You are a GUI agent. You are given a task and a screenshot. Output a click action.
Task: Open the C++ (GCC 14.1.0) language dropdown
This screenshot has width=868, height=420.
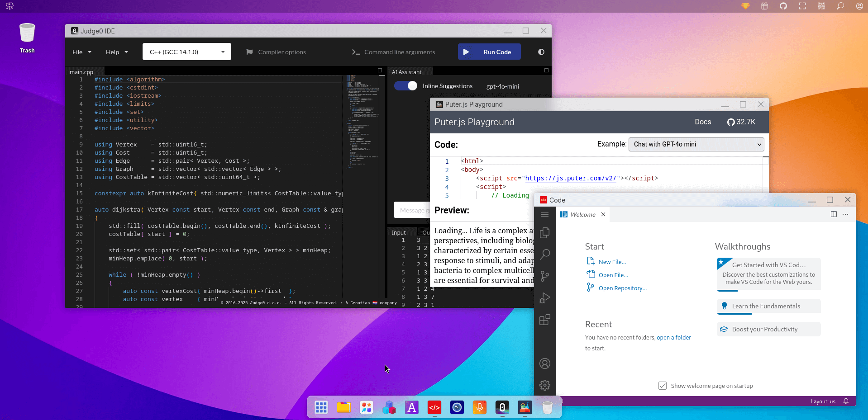coord(186,52)
